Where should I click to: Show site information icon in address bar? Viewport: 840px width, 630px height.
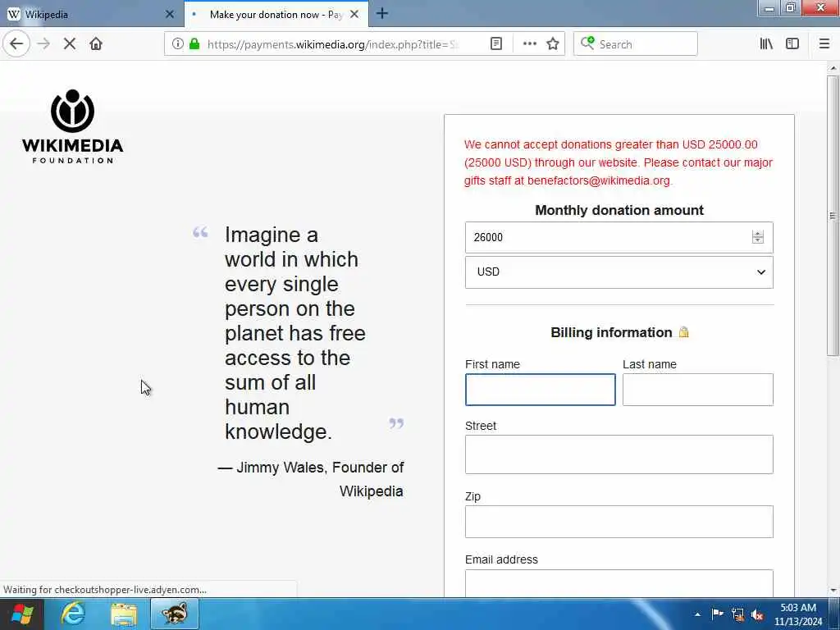point(177,44)
